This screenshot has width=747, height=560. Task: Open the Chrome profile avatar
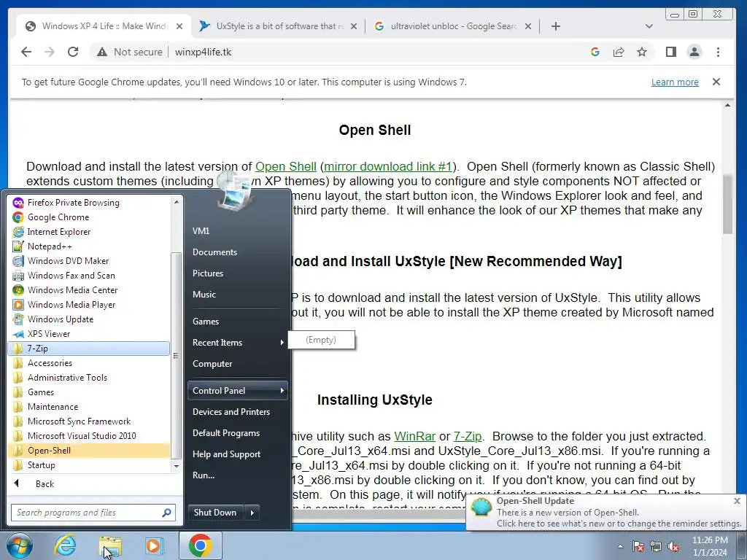[x=694, y=52]
